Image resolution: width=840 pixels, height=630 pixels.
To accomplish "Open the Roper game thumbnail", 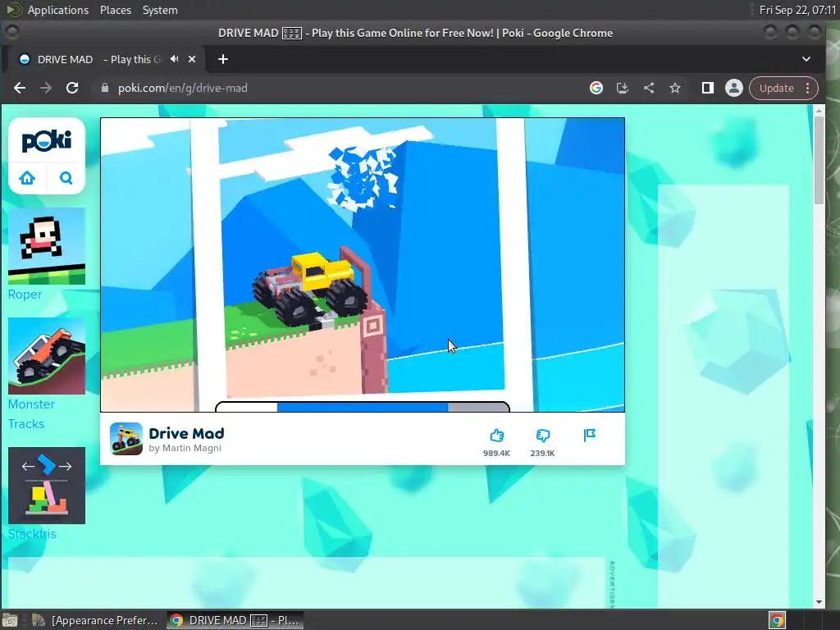I will pos(47,246).
